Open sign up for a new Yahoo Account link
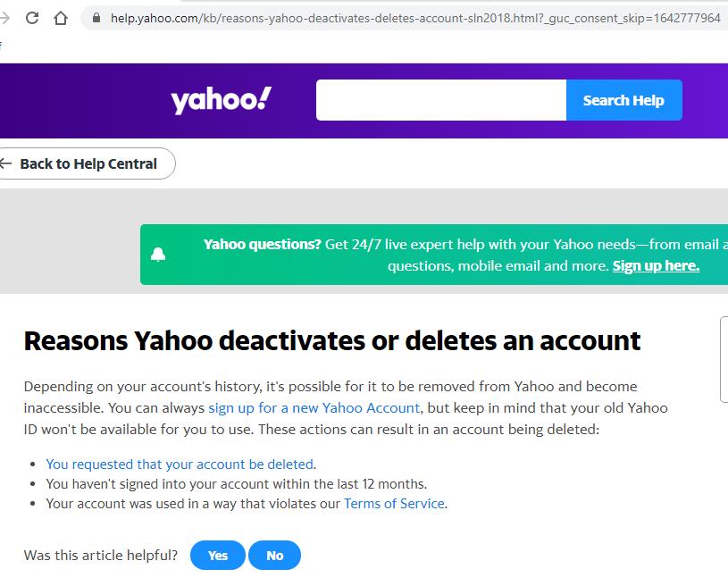 (314, 407)
